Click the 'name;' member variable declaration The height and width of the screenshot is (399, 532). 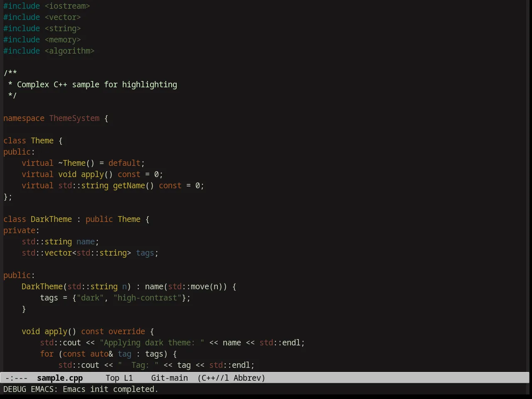click(x=88, y=241)
